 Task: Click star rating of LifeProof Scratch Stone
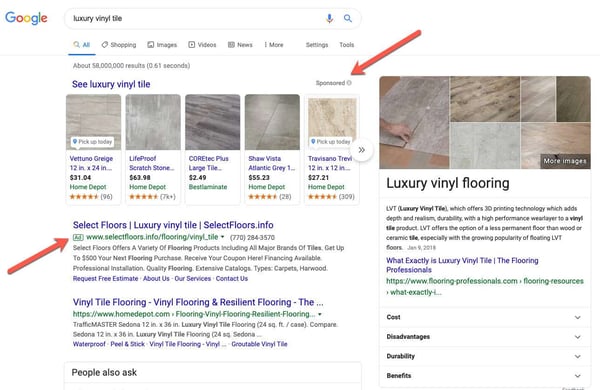(143, 197)
